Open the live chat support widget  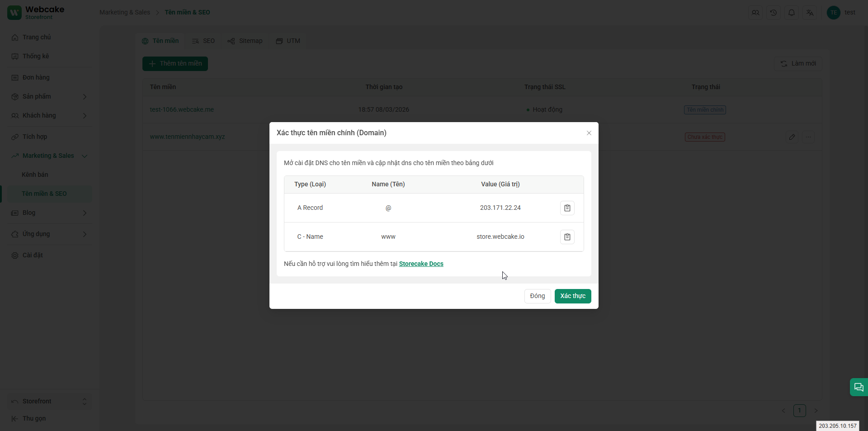click(x=859, y=387)
